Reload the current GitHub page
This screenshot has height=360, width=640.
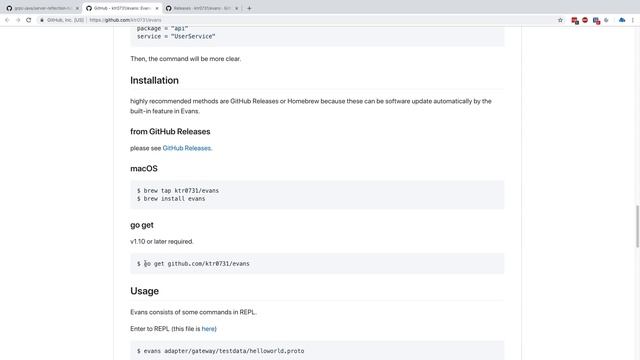pos(29,20)
